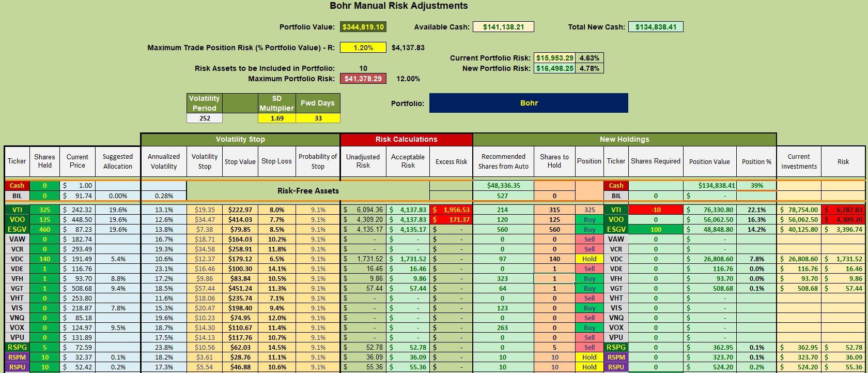
Task: Click the VTI excess risk cell 1,956.53
Action: click(x=451, y=210)
